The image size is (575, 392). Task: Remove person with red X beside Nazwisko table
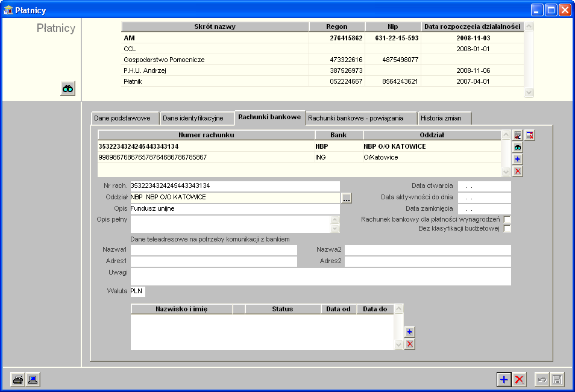[410, 344]
